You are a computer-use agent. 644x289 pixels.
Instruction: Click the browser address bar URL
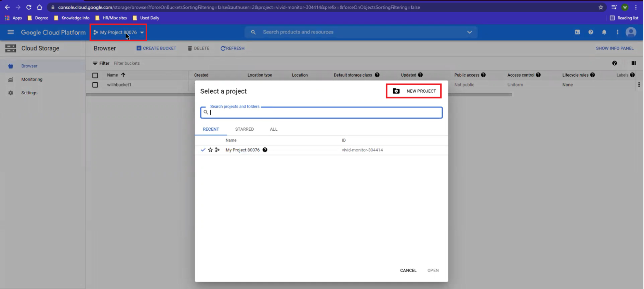click(239, 7)
